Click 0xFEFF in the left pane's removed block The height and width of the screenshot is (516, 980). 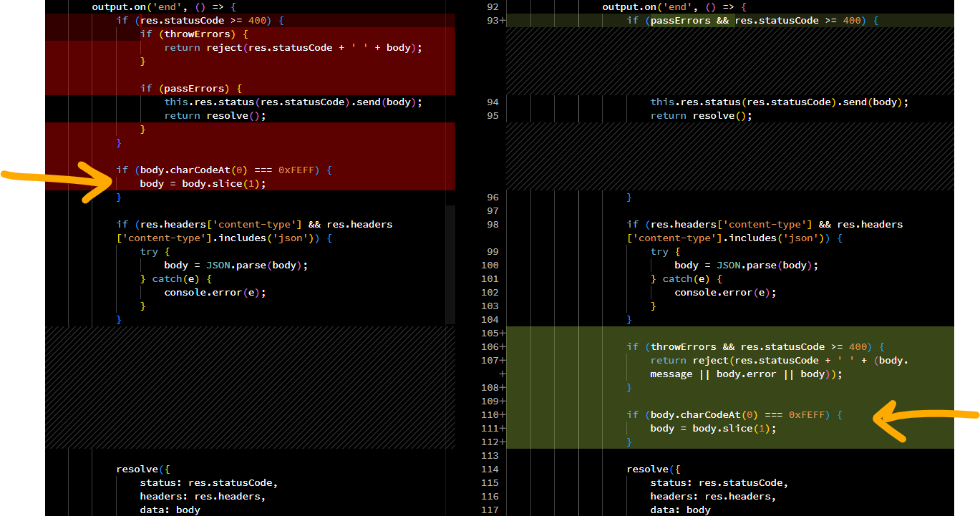click(x=296, y=170)
